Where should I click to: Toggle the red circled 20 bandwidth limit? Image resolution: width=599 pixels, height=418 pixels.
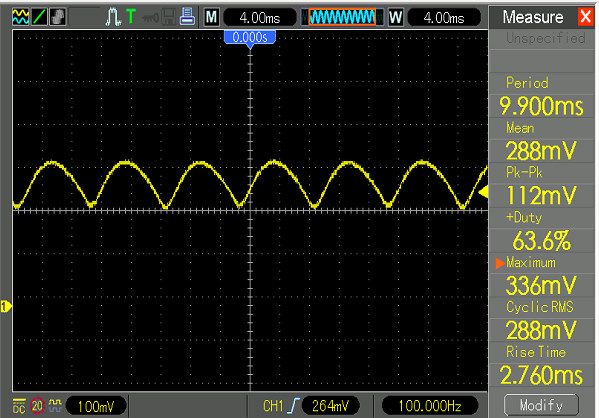[x=37, y=406]
